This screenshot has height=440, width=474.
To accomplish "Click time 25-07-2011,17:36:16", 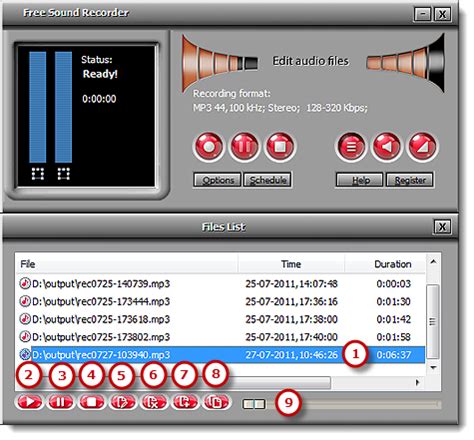I will coord(291,301).
